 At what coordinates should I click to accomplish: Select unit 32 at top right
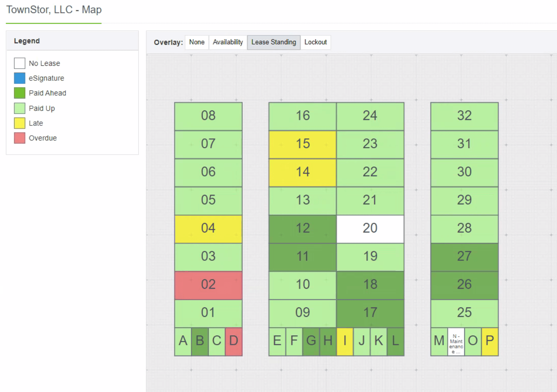(x=464, y=116)
